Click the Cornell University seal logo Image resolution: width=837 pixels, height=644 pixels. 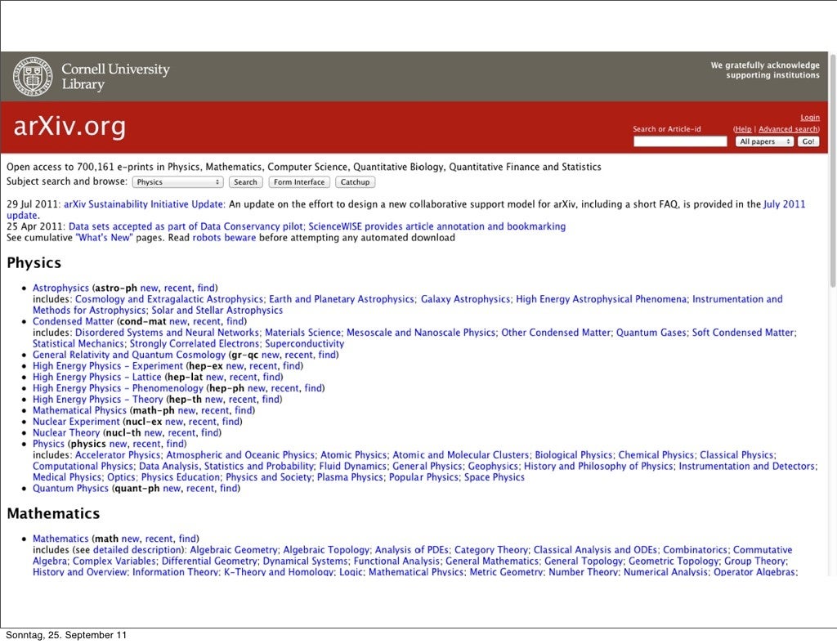(x=33, y=76)
